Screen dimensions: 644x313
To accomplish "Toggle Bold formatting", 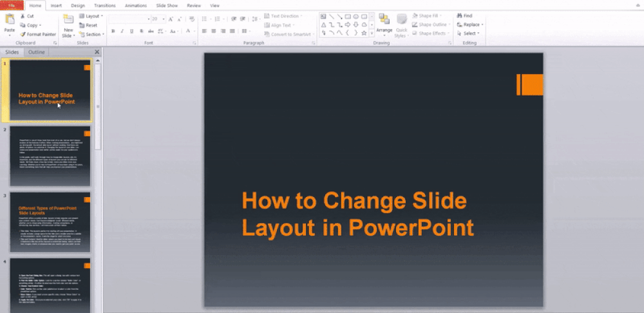I will coord(113,31).
